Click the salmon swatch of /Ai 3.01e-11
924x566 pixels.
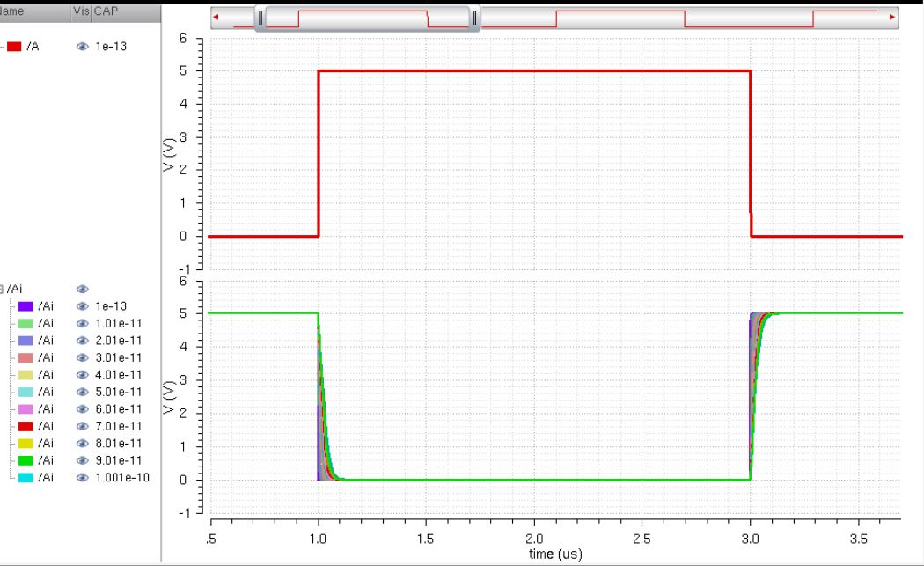(x=26, y=357)
